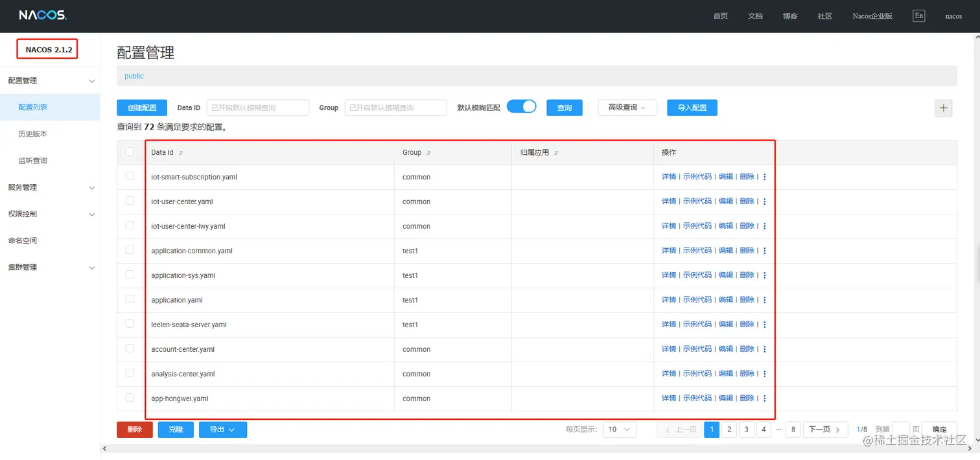Click the 查询 search button
The width and height of the screenshot is (980, 460).
click(565, 108)
